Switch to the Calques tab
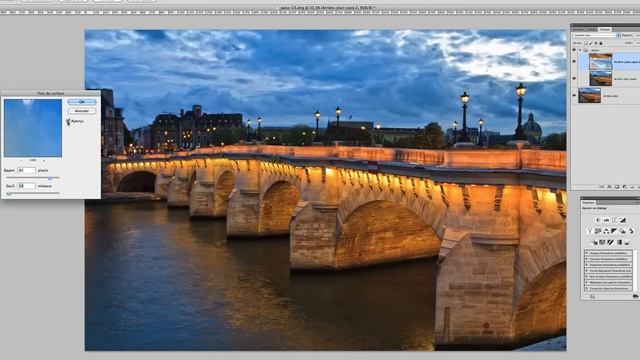The image size is (640, 360). 605,29
